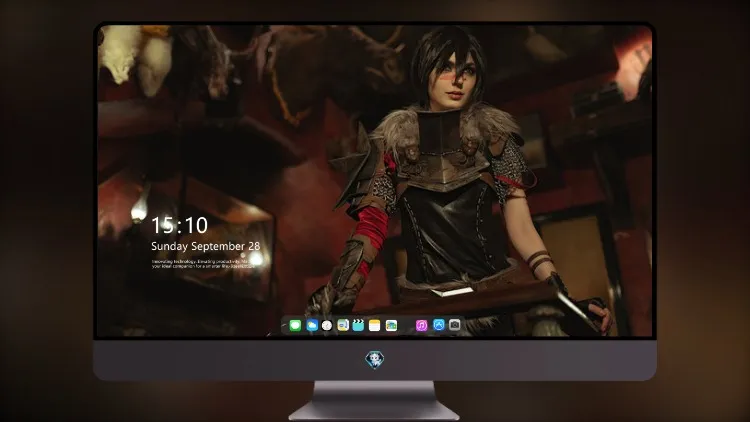The width and height of the screenshot is (750, 422).
Task: Open the green Messages app in dock
Action: click(x=295, y=325)
